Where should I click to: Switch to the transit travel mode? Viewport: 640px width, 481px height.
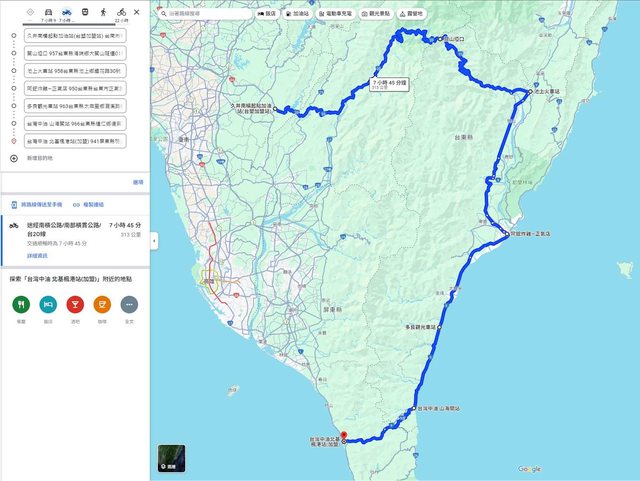(84, 13)
